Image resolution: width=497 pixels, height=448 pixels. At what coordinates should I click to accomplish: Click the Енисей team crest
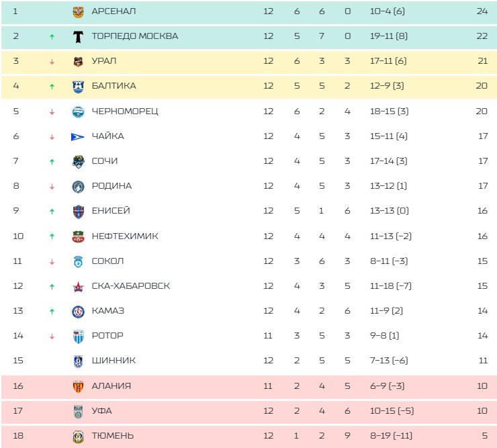point(78,211)
